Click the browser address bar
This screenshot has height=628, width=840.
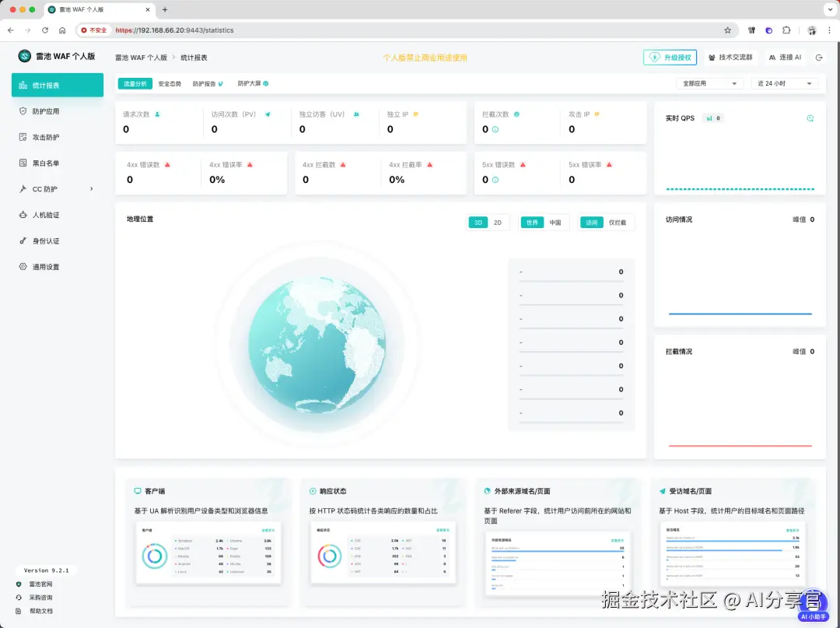(407, 30)
